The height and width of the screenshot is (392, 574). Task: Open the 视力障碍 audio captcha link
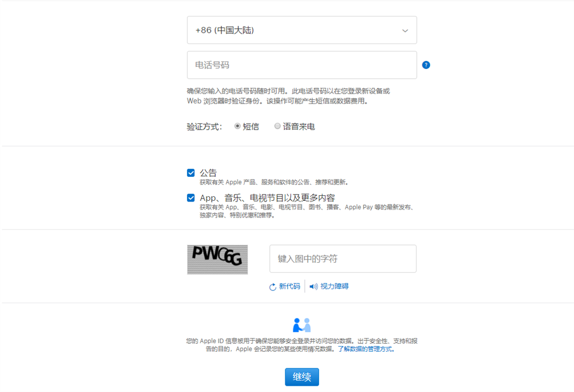[x=335, y=286]
